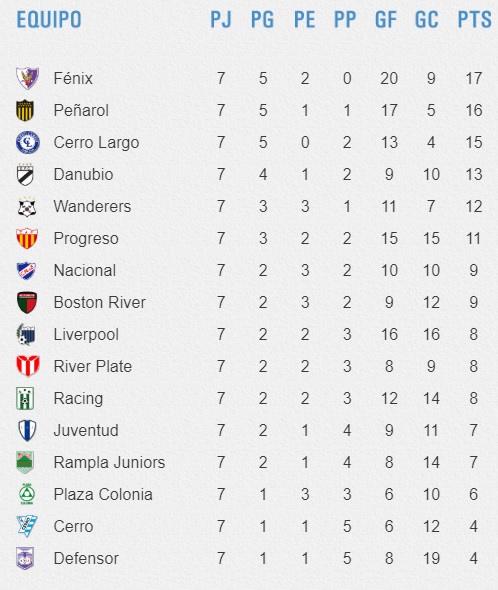Viewport: 498px width, 590px height.
Task: Open the Rampla Juniors team link
Action: (109, 462)
